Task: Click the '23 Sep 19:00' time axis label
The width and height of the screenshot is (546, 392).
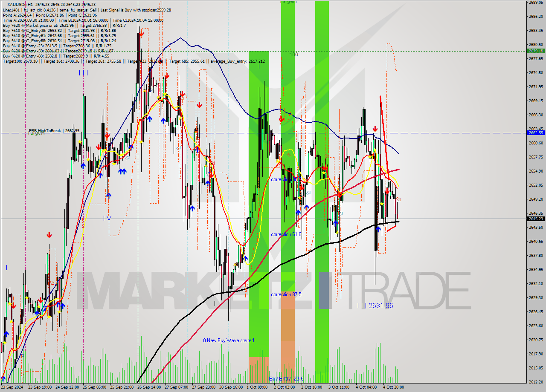Action: pos(40,388)
